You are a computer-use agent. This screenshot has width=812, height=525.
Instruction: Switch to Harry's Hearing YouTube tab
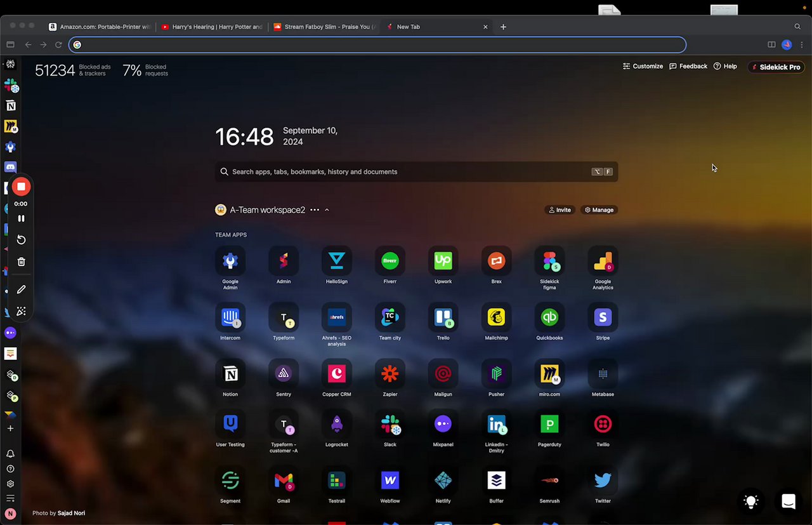click(212, 27)
